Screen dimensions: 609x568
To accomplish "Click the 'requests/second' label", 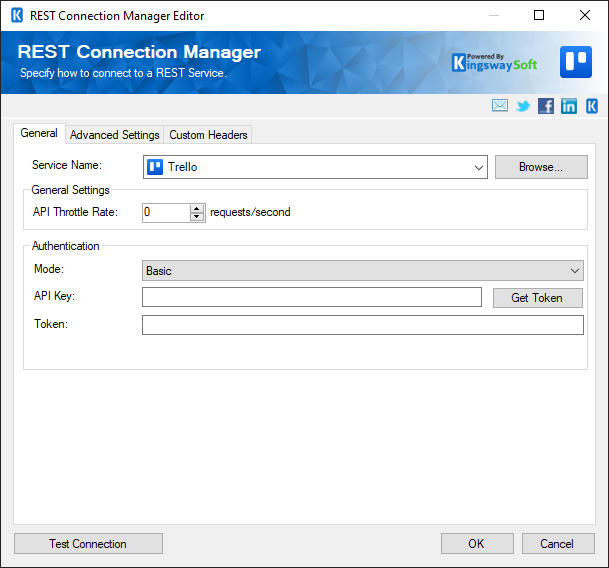I will point(250,212).
